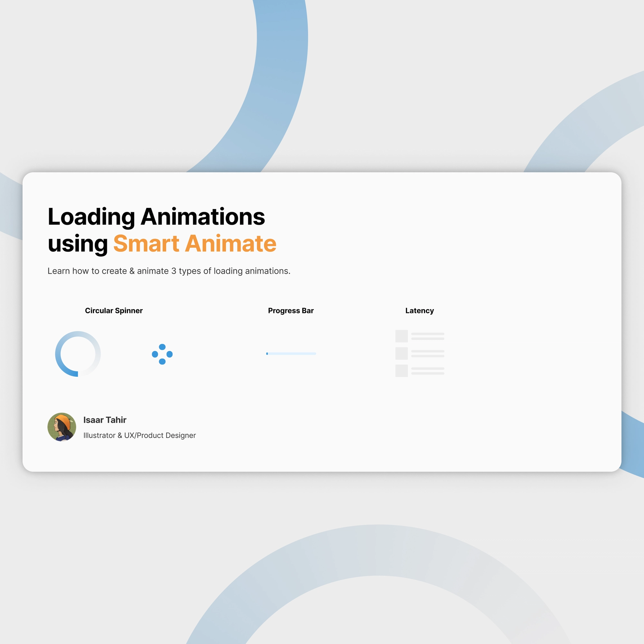Click the Learn how to create subtitle

pyautogui.click(x=169, y=271)
